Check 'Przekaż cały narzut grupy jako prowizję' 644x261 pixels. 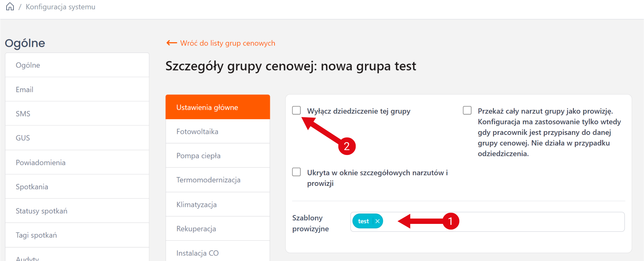point(467,110)
